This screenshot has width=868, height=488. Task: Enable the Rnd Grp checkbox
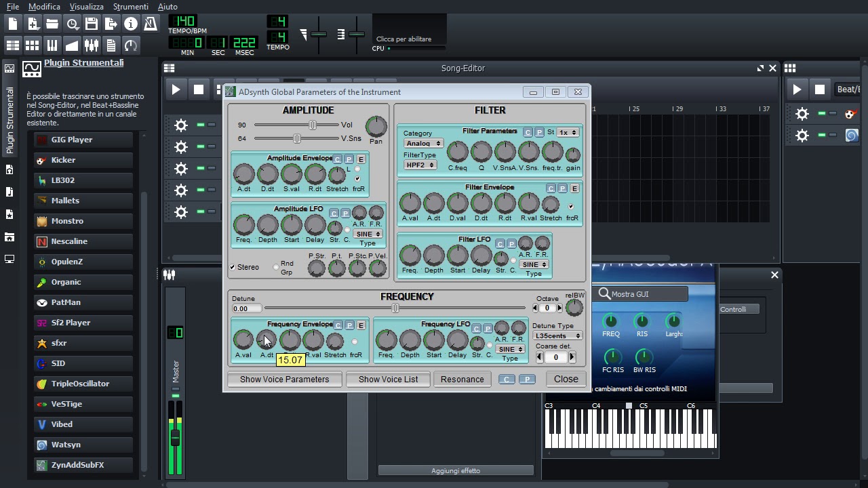(x=276, y=267)
